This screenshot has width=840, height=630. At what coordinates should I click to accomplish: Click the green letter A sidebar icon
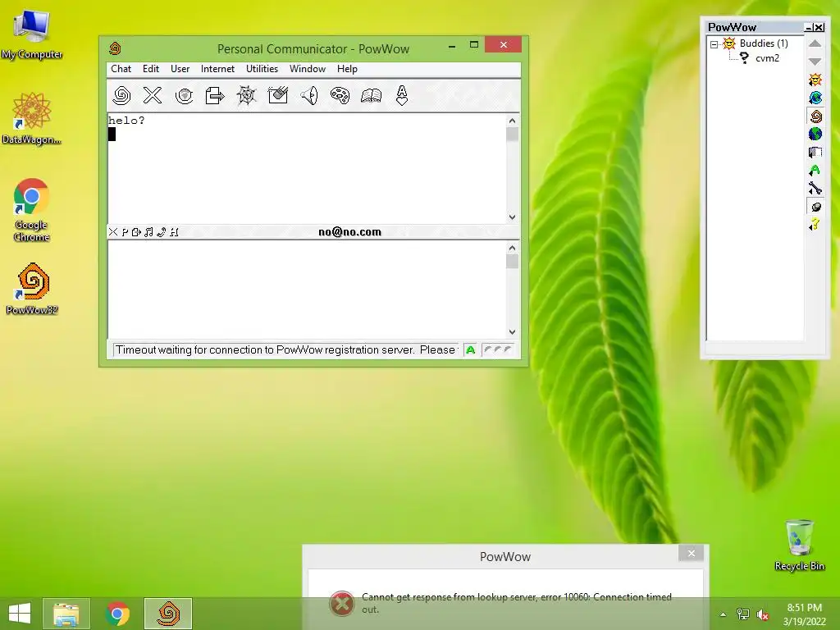815,171
